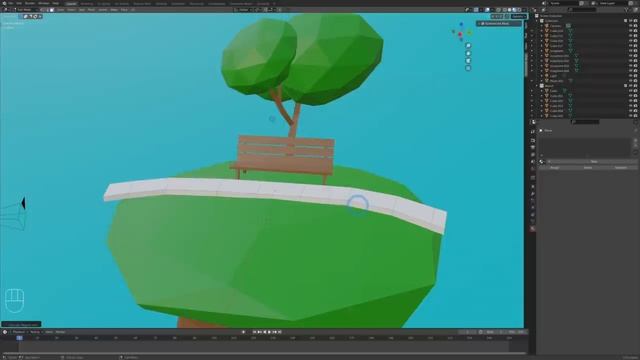Hide the Light object via its eye icon
This screenshot has height=360, width=640.
pos(631,76)
